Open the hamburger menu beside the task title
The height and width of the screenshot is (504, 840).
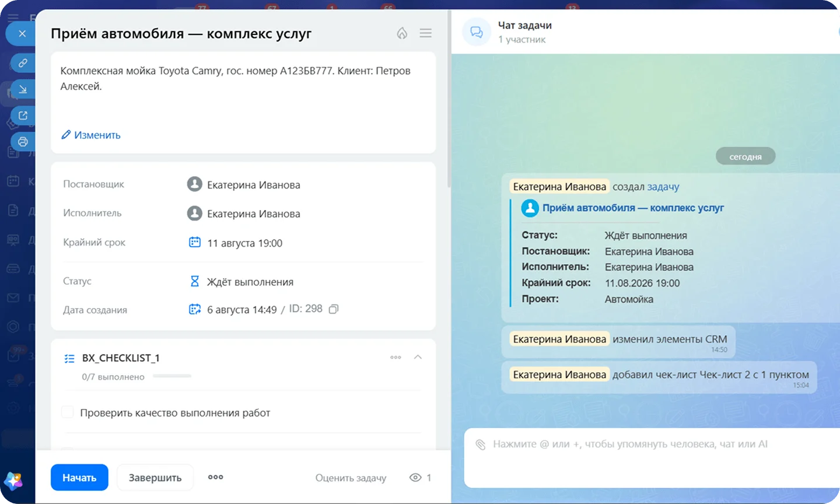426,33
